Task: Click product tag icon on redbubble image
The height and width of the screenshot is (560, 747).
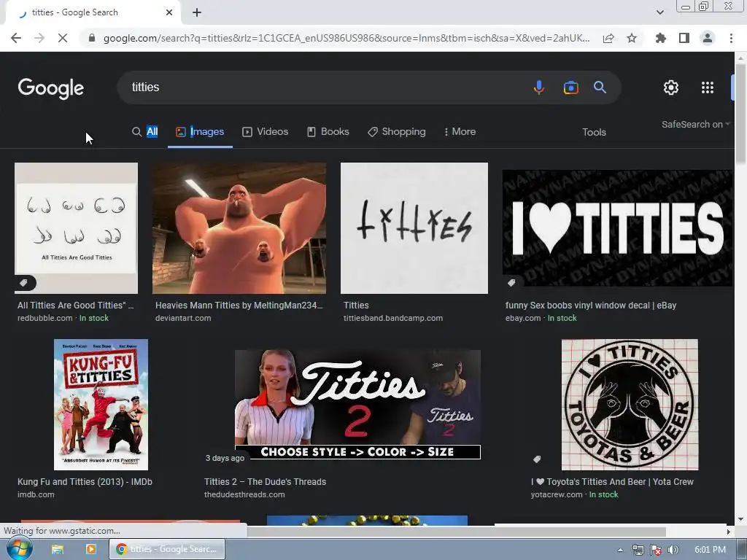Action: tap(23, 284)
